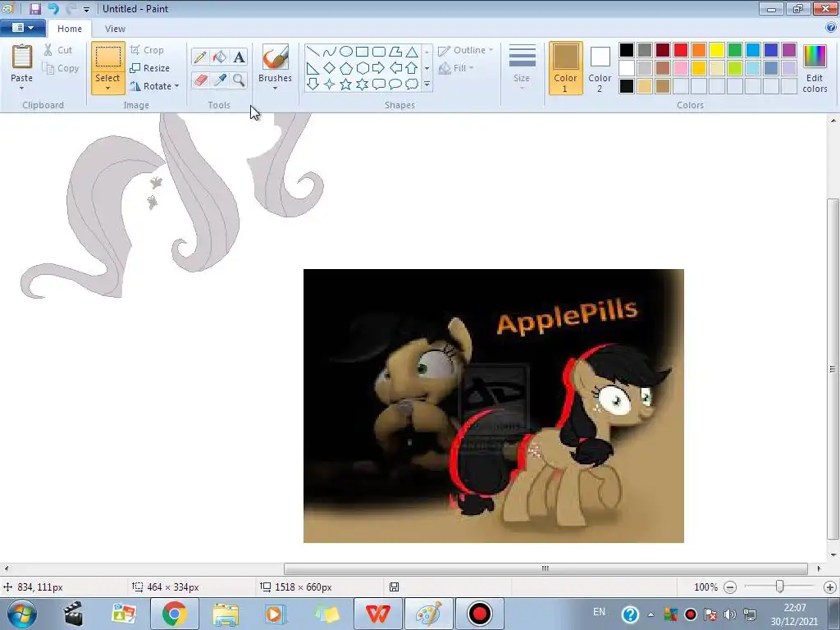Click the Save icon in quick access toolbar
The image size is (840, 630).
click(35, 8)
